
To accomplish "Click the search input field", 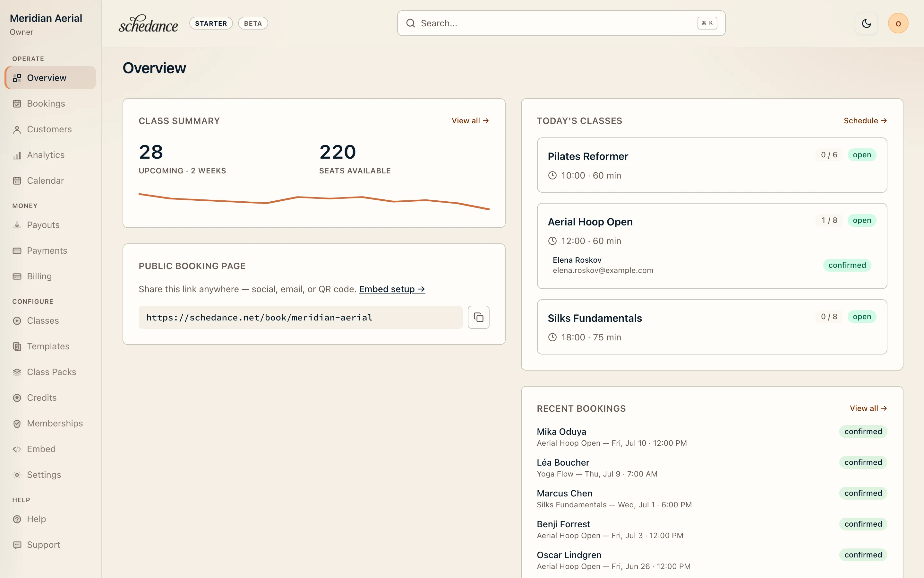I will [x=561, y=23].
